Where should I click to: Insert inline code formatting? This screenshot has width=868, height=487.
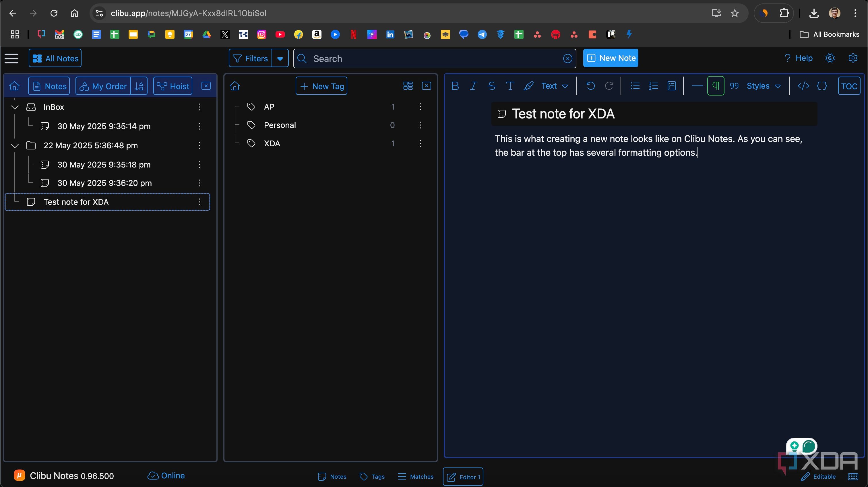click(x=803, y=86)
